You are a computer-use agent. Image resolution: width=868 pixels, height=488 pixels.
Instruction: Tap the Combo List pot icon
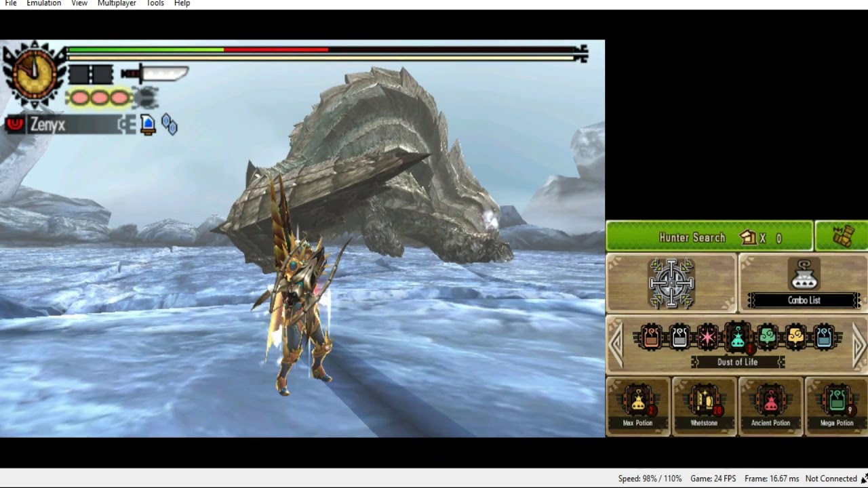pos(804,274)
